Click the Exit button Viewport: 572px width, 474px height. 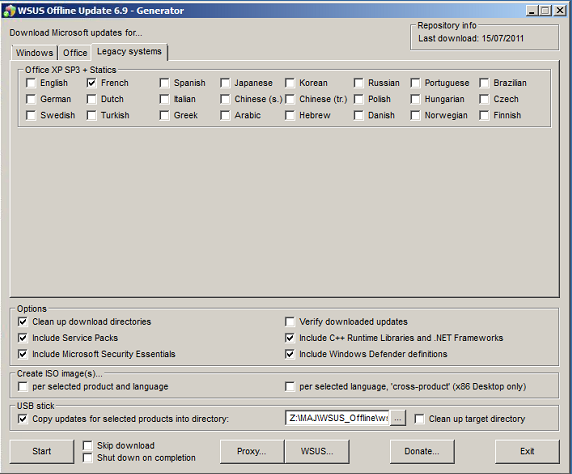[x=527, y=451]
